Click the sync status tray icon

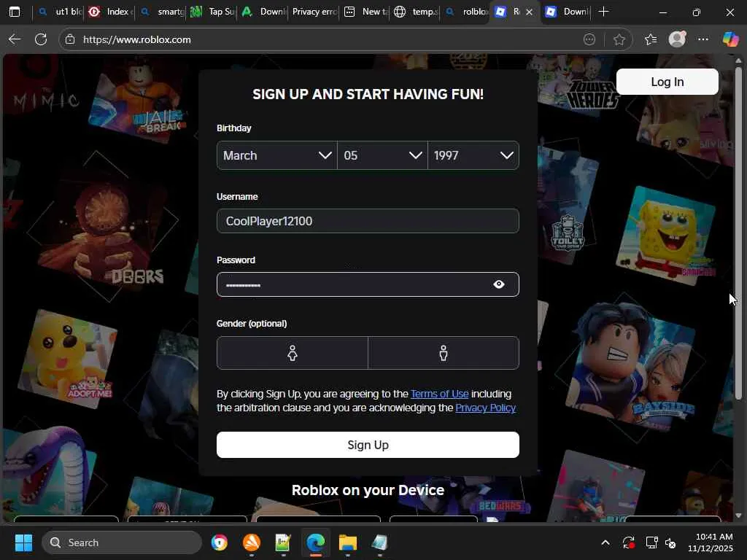point(628,542)
